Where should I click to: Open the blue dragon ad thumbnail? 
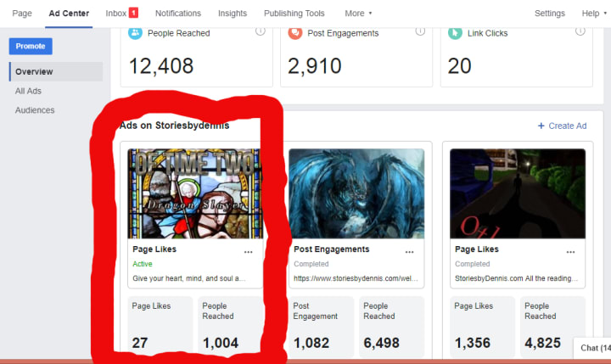coord(356,193)
